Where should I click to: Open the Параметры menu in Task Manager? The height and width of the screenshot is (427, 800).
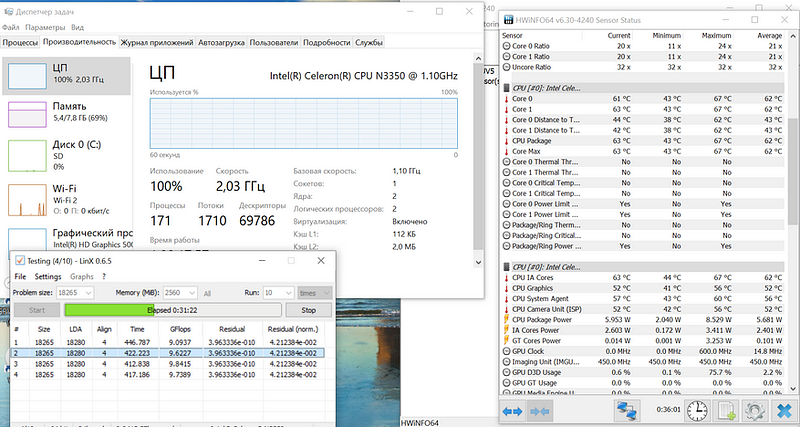click(x=46, y=28)
